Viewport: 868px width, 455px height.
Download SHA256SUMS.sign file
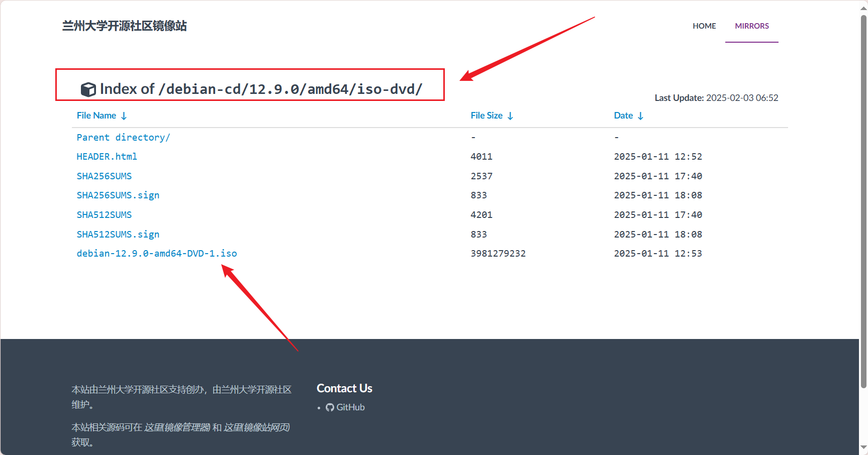point(118,195)
